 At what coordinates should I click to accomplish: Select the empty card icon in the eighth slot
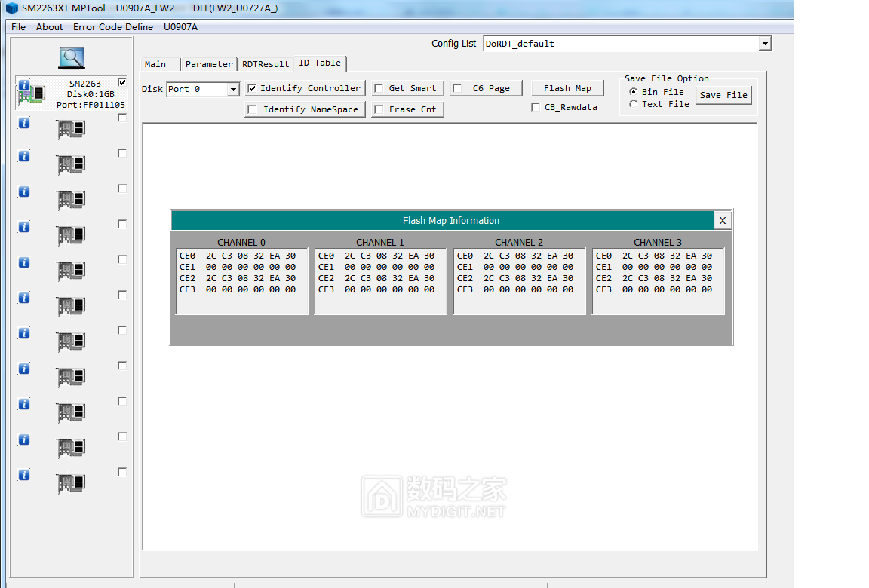(71, 342)
